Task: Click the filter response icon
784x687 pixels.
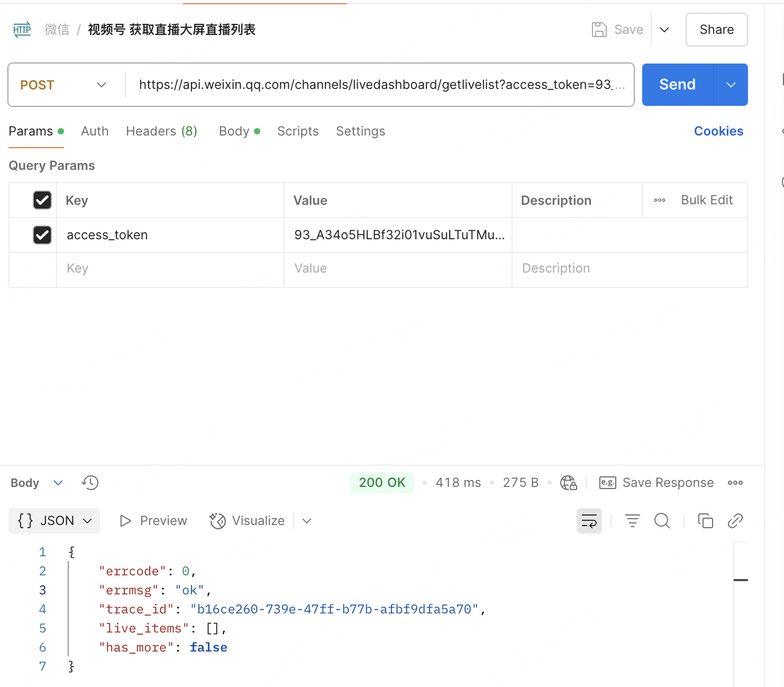Action: pyautogui.click(x=633, y=521)
